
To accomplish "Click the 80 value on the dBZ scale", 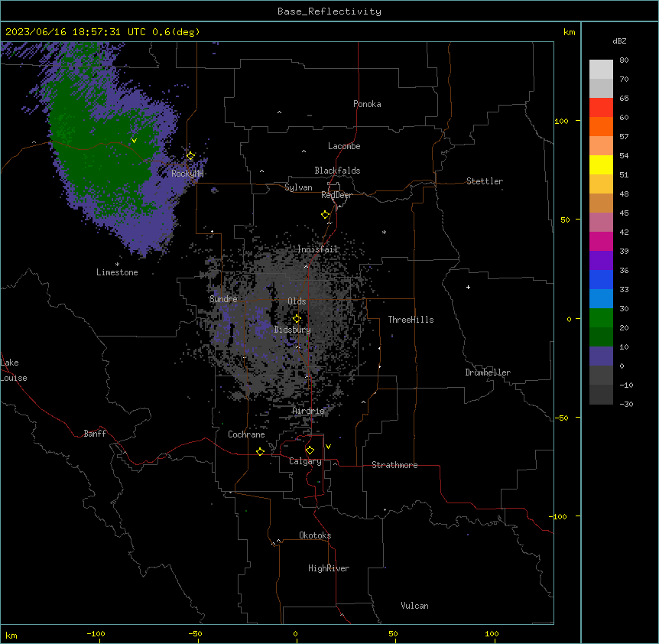I will (x=624, y=60).
